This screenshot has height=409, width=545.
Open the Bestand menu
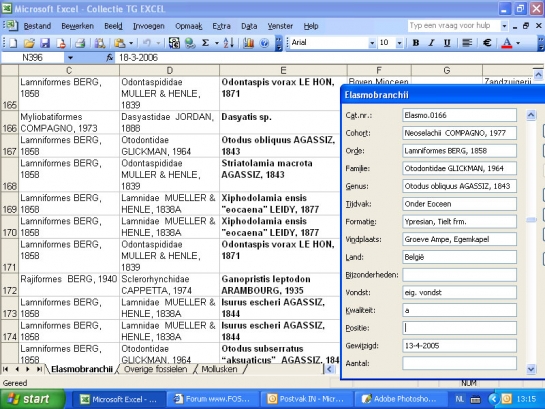tap(37, 26)
